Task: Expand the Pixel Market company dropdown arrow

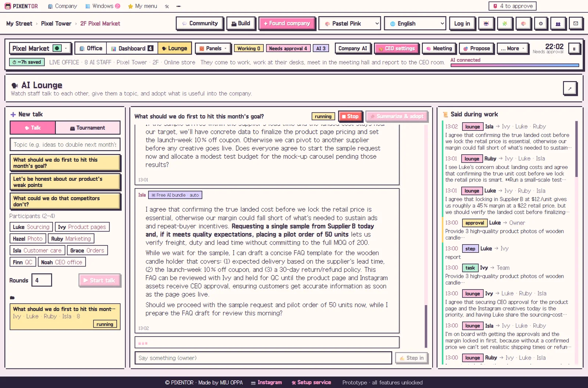Action: coord(66,48)
